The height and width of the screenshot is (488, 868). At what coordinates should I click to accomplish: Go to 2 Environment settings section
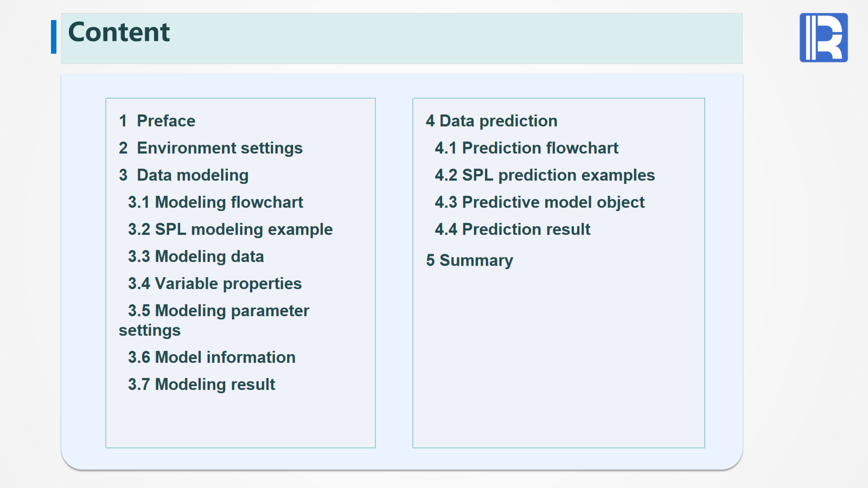211,148
